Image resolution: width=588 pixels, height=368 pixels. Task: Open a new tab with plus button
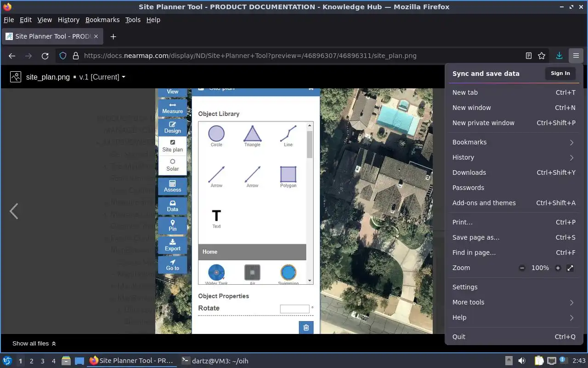coord(113,36)
